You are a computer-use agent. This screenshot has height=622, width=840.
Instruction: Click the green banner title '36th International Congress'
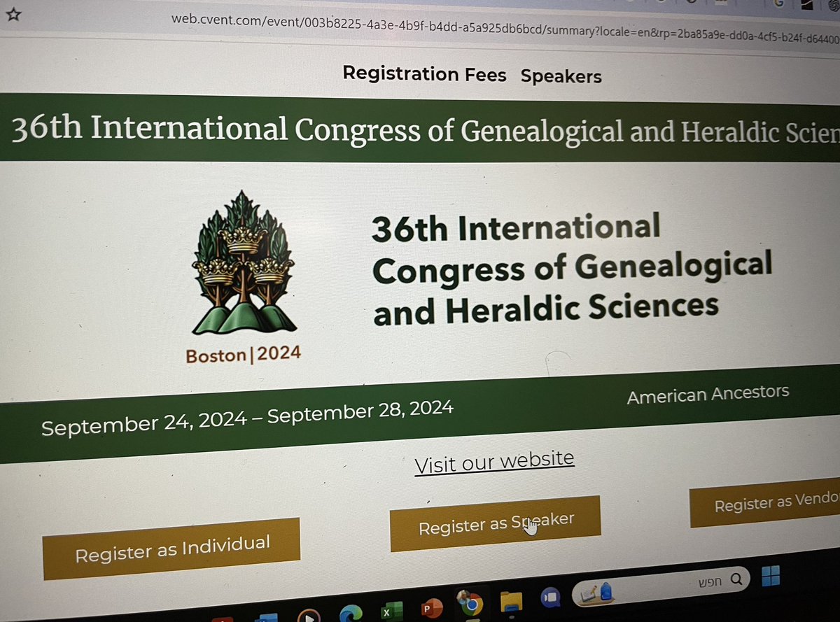pos(426,130)
